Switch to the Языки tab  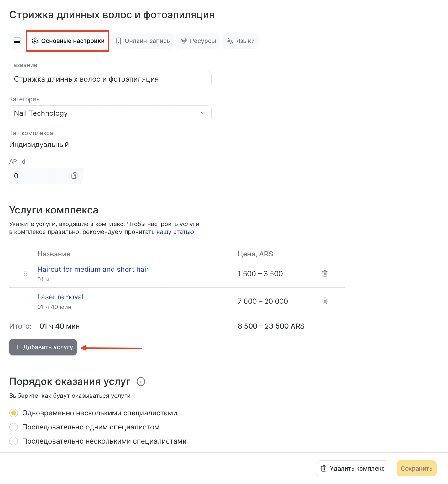point(241,41)
